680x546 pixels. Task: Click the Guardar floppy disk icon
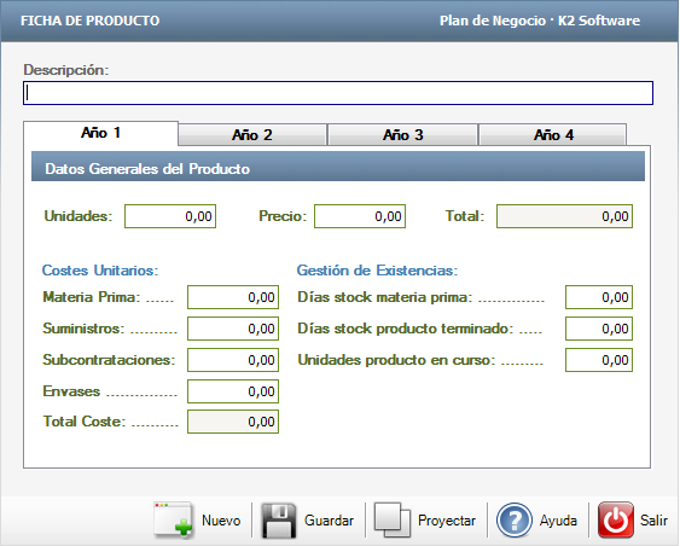pos(278,520)
